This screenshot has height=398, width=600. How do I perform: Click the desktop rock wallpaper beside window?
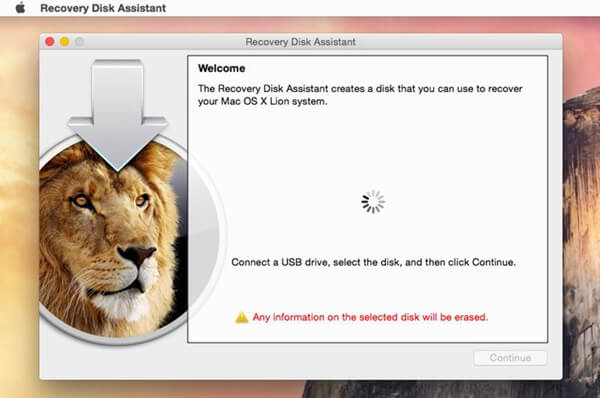coord(582,230)
